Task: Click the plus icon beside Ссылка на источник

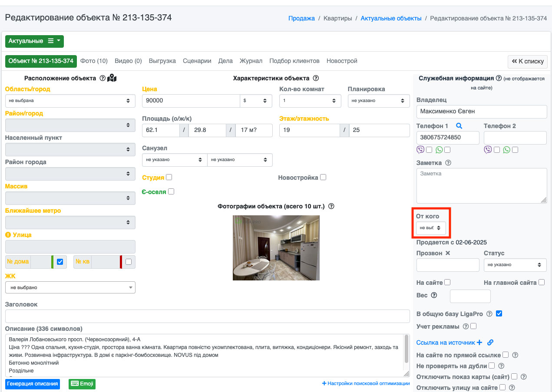Action: 479,343
